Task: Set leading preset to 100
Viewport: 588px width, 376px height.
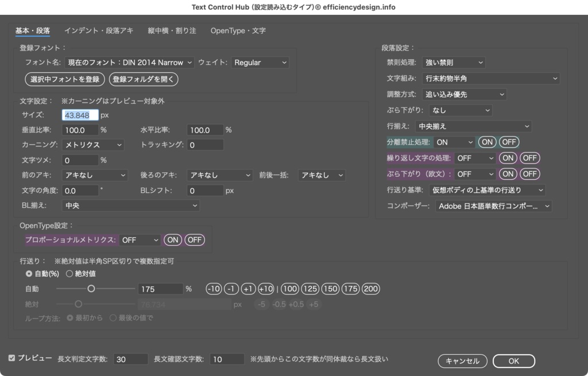Action: (290, 289)
